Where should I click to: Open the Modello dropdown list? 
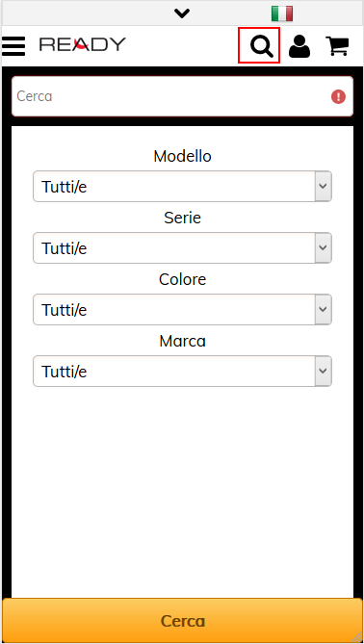click(x=182, y=187)
